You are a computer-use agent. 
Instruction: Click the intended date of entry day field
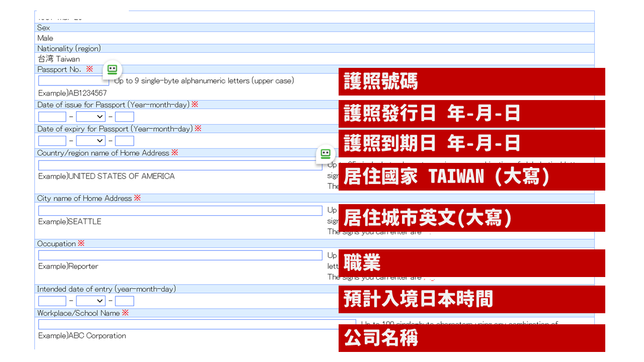coord(124,301)
